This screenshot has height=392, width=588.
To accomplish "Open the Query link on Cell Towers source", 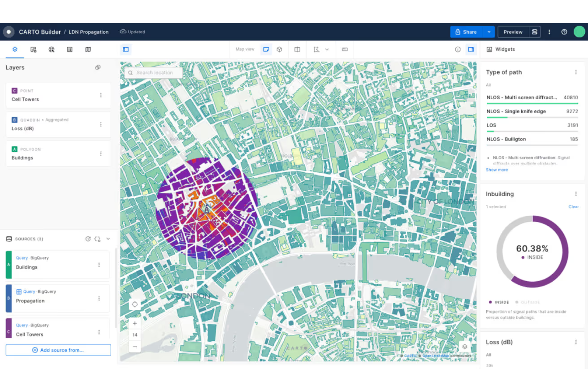I will [22, 325].
